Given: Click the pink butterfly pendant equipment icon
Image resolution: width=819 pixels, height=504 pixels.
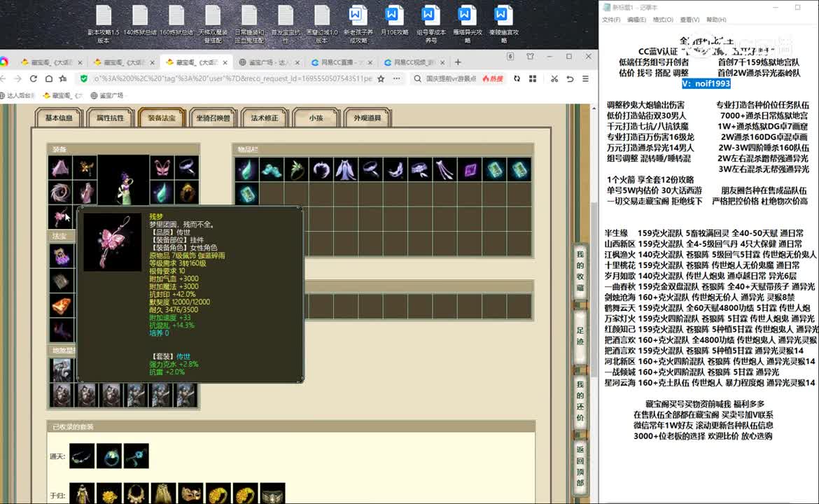Looking at the screenshot, I should pyautogui.click(x=61, y=216).
